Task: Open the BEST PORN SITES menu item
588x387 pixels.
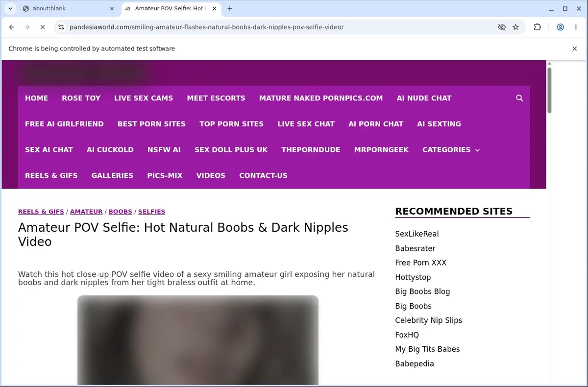Action: [151, 124]
